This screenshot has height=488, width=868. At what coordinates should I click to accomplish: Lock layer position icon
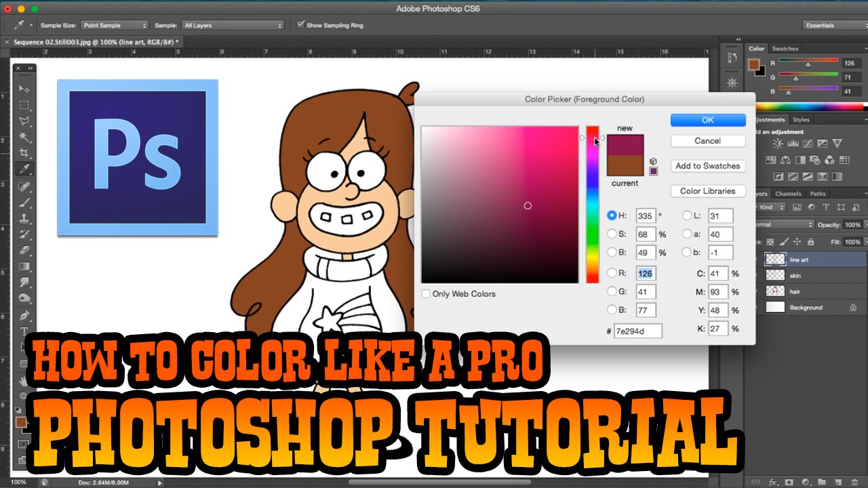(797, 241)
